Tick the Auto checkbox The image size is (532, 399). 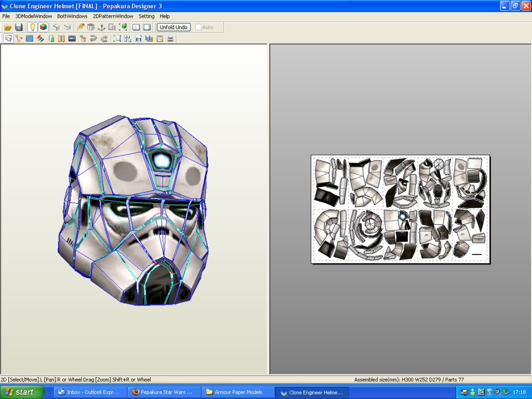tap(198, 27)
